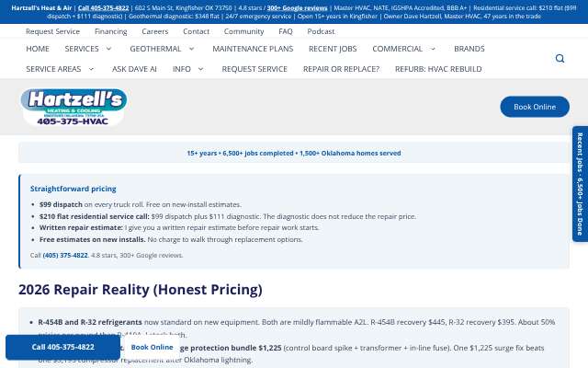
Task: Open the Service Areas menu item
Action: pos(53,69)
